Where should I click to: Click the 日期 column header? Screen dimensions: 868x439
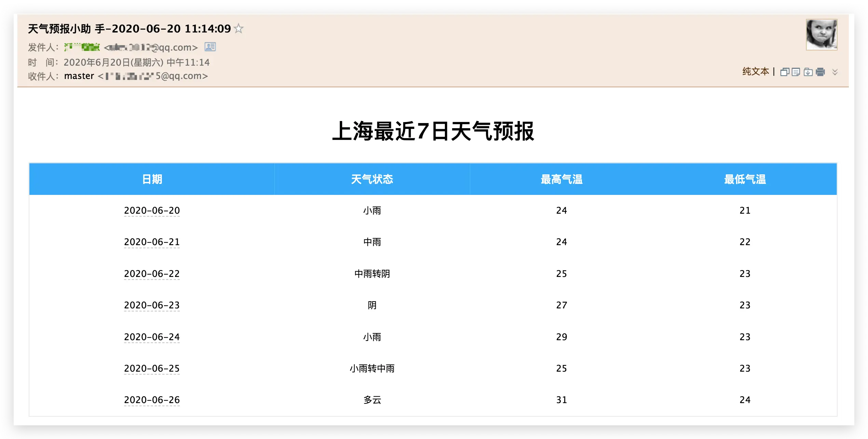click(x=152, y=179)
